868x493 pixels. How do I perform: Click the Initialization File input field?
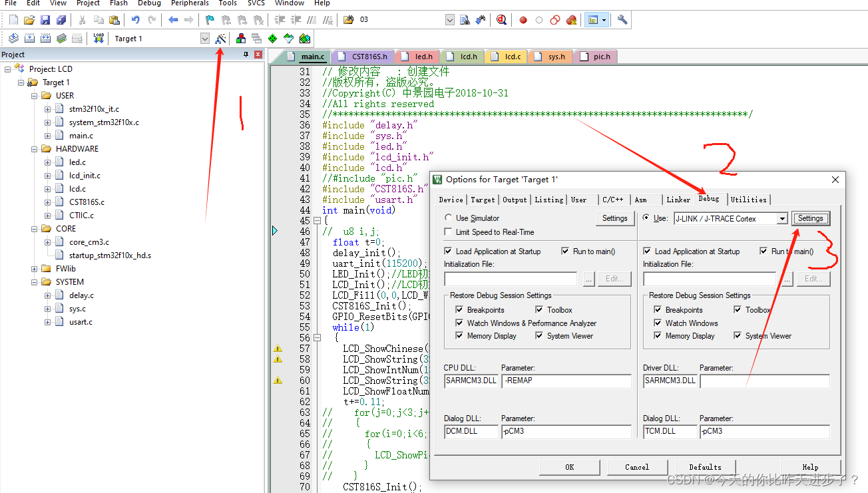[x=510, y=278]
